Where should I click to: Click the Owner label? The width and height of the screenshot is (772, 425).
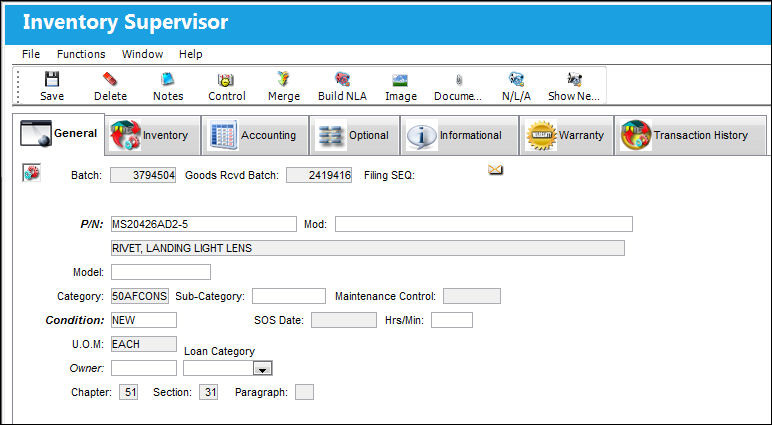pyautogui.click(x=87, y=368)
